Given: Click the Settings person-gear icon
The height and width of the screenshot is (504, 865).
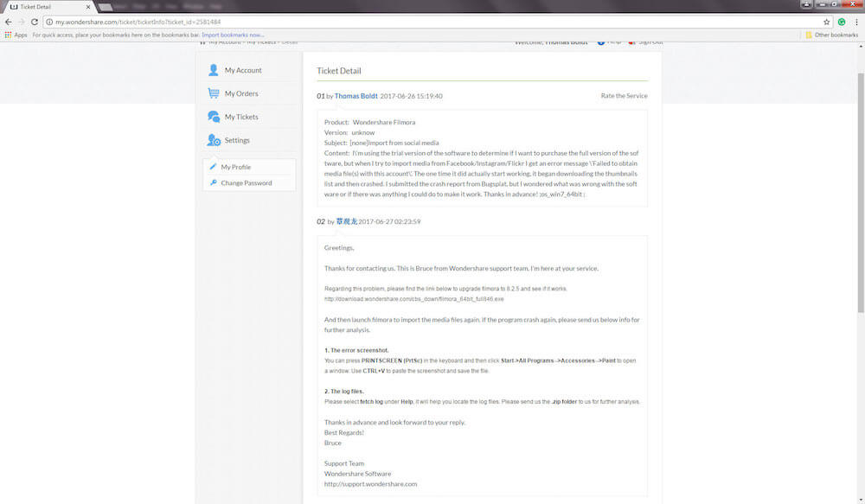Looking at the screenshot, I should pos(214,140).
